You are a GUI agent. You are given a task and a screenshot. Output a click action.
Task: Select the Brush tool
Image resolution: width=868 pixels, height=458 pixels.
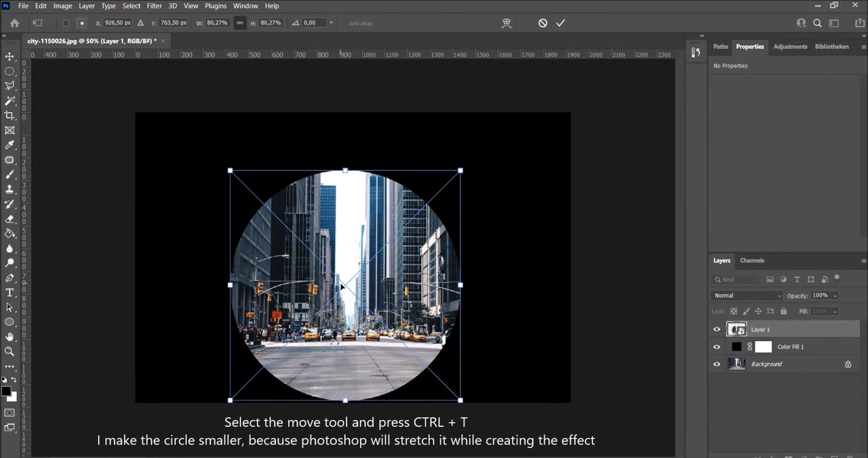[9, 174]
